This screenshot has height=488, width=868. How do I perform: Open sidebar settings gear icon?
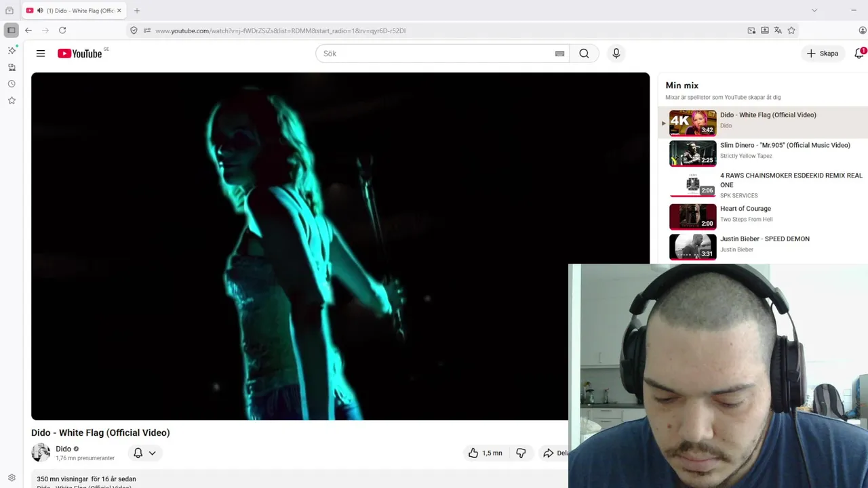[12, 478]
